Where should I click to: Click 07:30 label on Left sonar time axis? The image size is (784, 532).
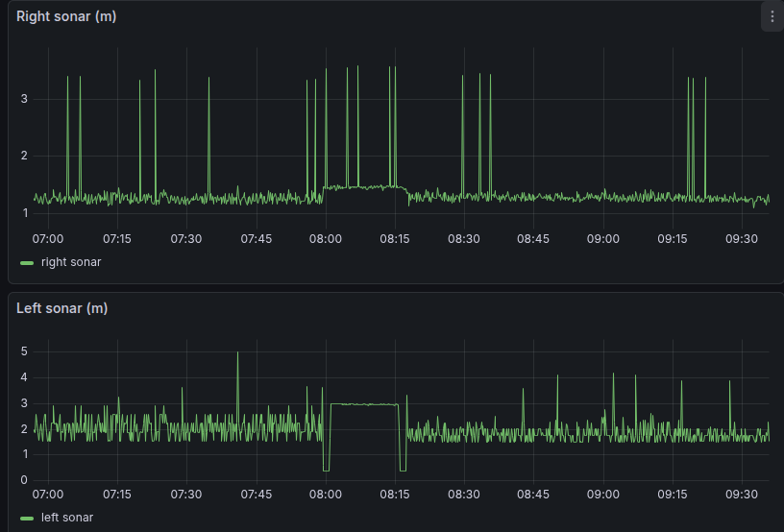[x=186, y=495]
